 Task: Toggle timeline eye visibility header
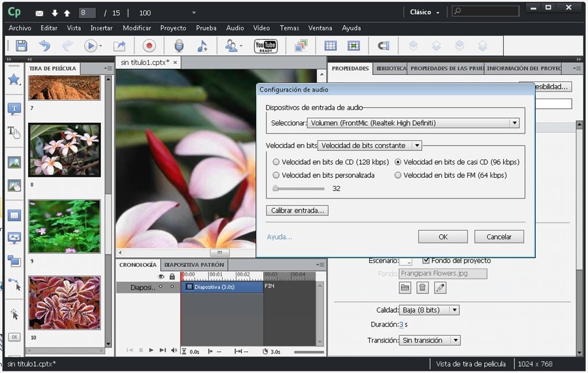[161, 277]
